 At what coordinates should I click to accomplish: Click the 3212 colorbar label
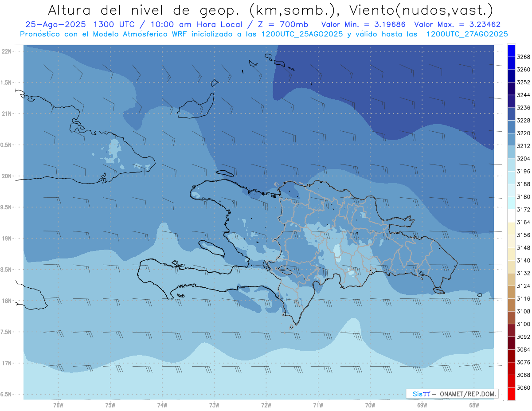[524, 146]
